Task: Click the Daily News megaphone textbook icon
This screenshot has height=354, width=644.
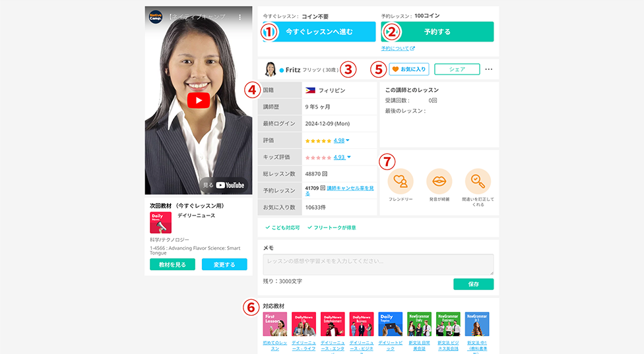Action: pos(160,223)
